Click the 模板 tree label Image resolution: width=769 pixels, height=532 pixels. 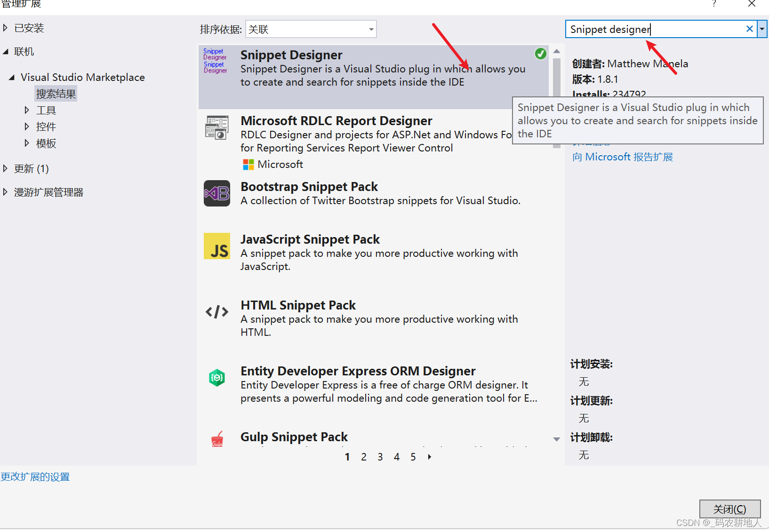pos(46,143)
